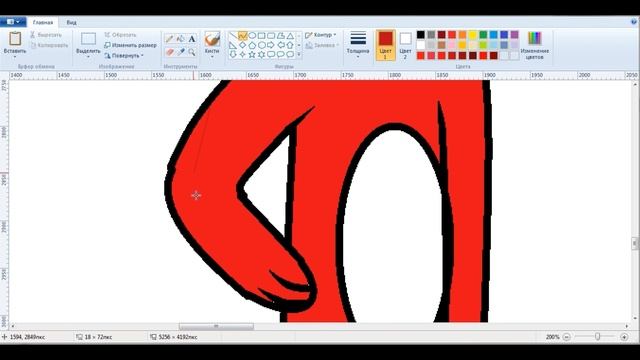The height and width of the screenshot is (360, 640).
Task: Choose the Six-point star shape
Action: (x=261, y=54)
